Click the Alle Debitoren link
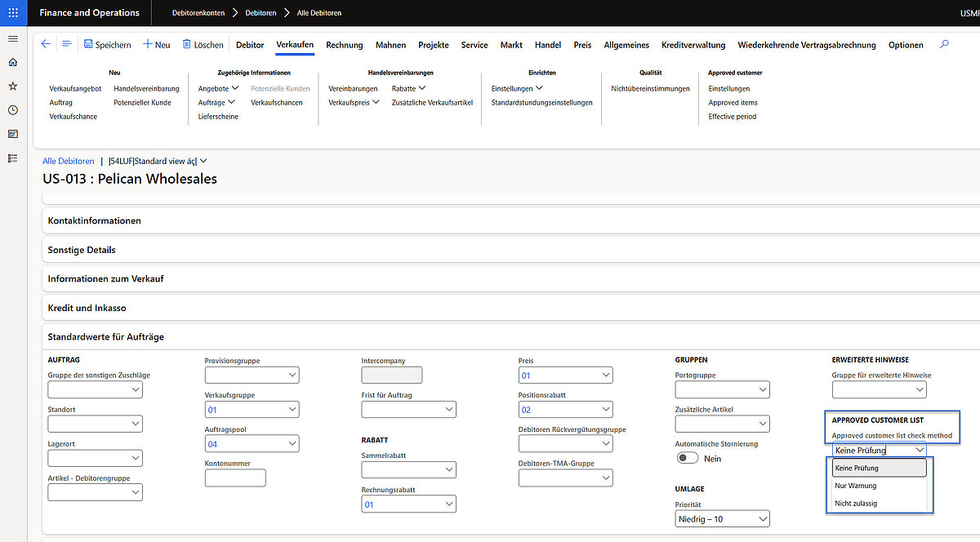This screenshot has height=542, width=980. [x=68, y=162]
